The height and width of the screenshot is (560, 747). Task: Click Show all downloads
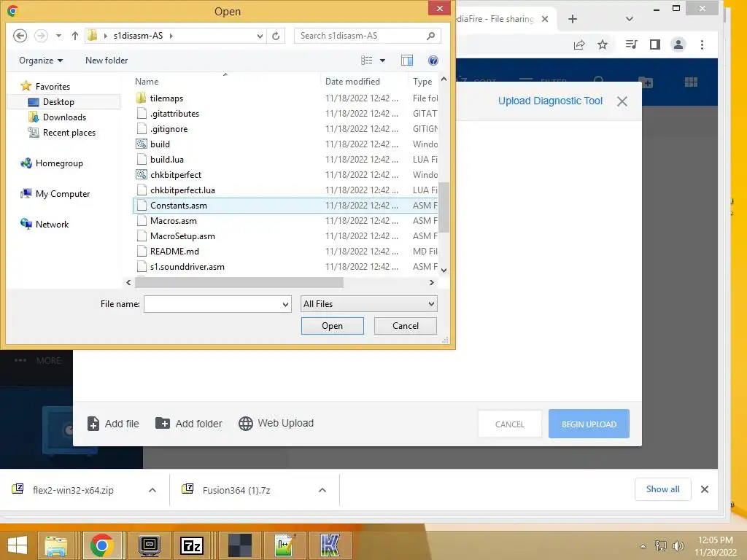click(x=662, y=489)
